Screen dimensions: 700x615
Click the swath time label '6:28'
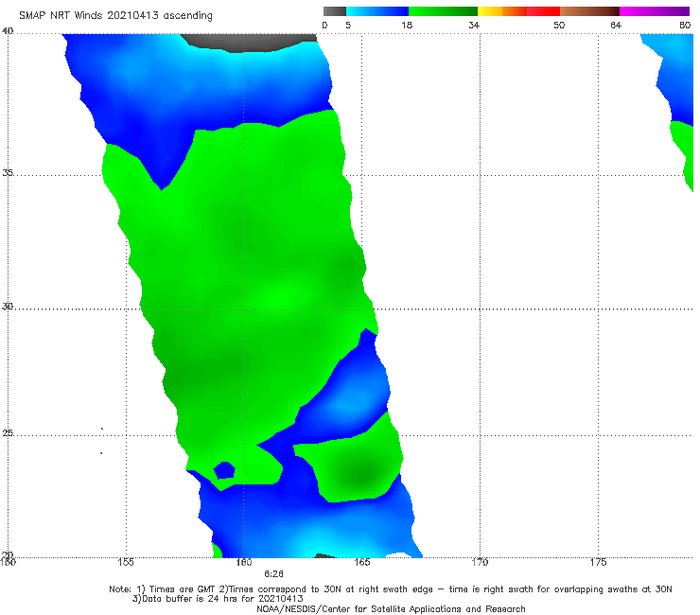[273, 574]
